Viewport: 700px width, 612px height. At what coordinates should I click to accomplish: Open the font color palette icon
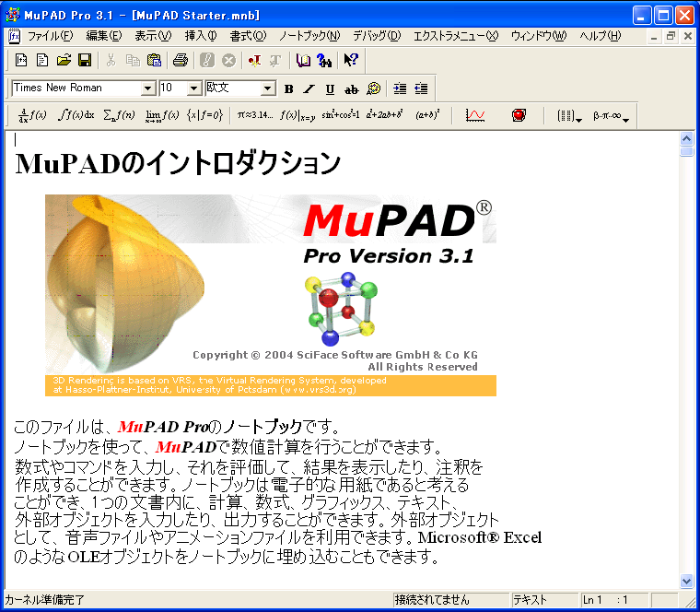[x=374, y=88]
